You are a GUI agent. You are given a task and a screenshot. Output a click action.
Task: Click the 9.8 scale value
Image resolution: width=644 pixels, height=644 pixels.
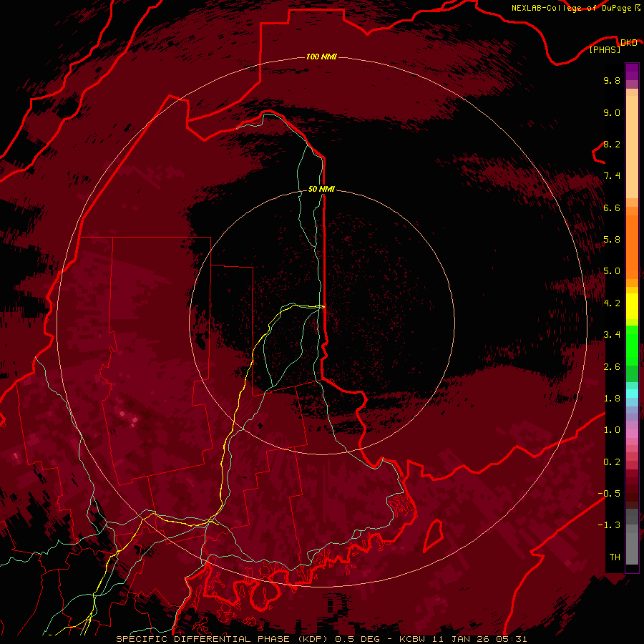pos(612,80)
